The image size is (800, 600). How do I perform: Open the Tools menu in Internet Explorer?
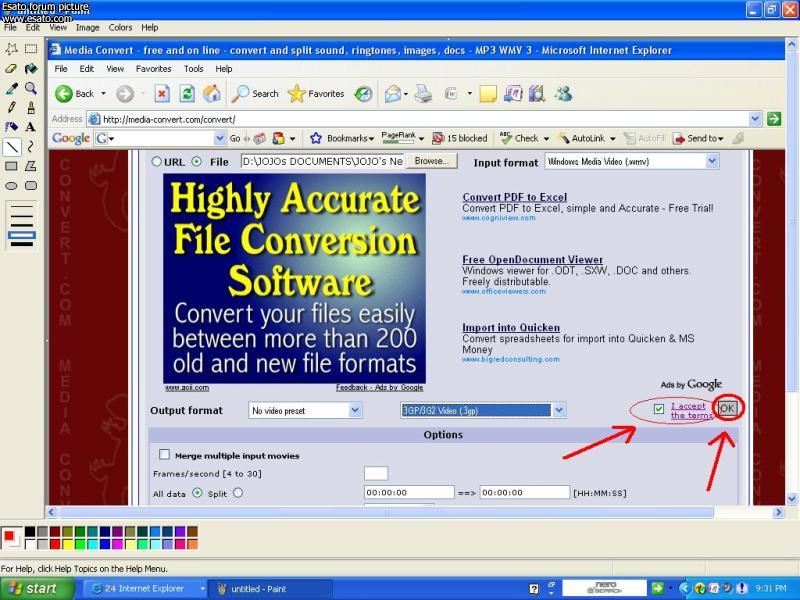tap(194, 69)
